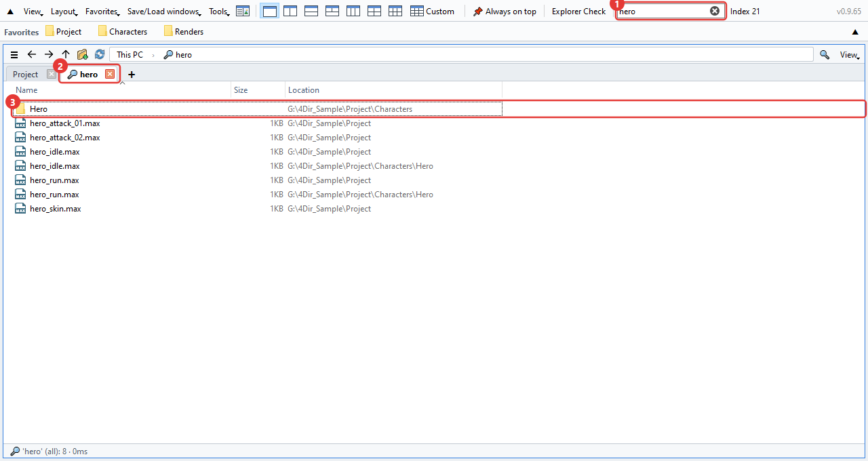Select the four-pane grid layout

pos(374,12)
